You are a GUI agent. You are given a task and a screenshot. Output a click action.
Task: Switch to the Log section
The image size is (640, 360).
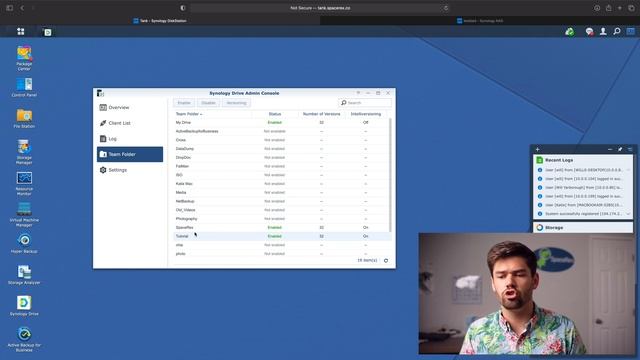tap(130, 139)
